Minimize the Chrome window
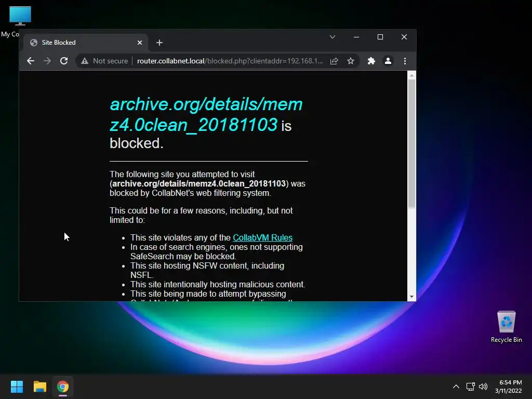 click(x=356, y=37)
